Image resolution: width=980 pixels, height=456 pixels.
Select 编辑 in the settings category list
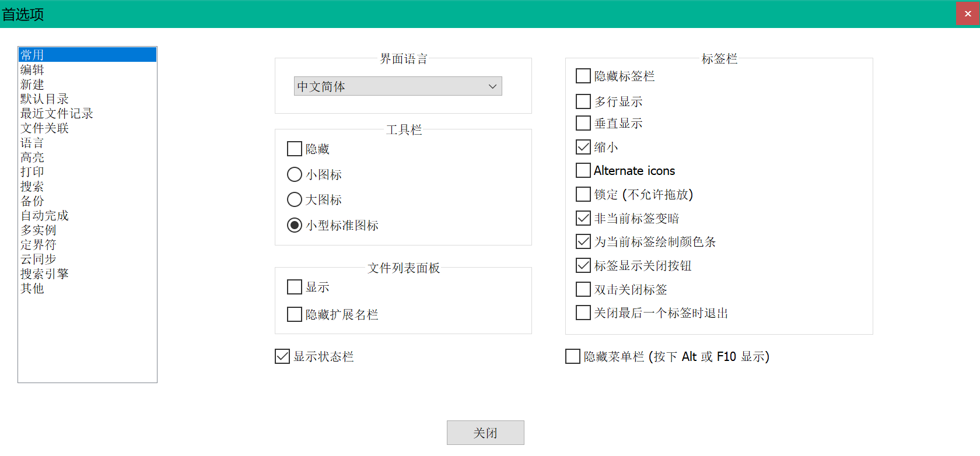(32, 69)
